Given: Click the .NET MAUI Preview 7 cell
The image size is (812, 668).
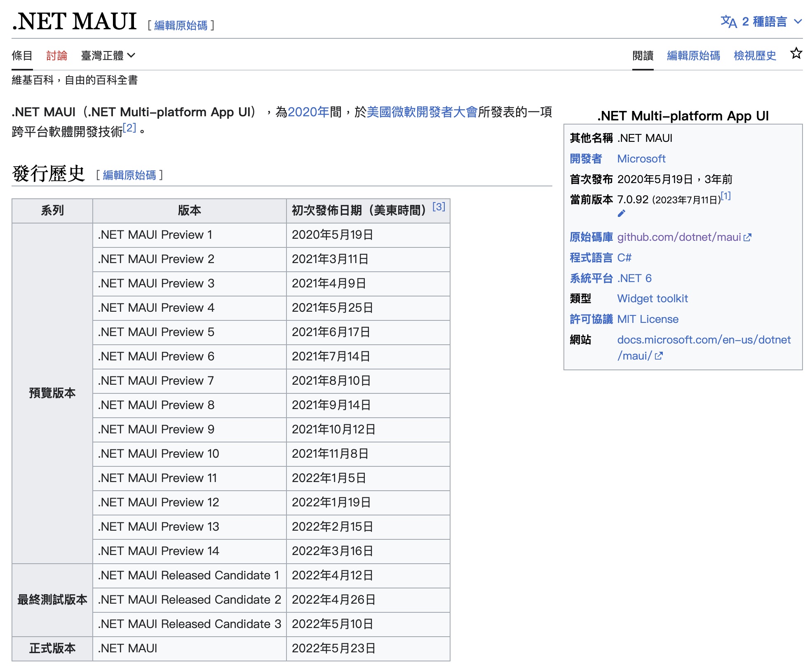Looking at the screenshot, I should (190, 381).
